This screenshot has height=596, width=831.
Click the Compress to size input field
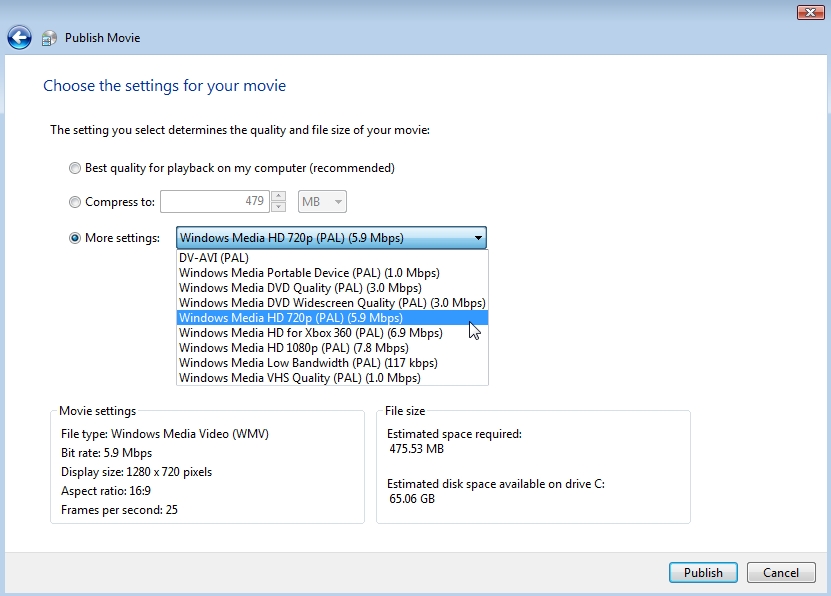tap(215, 201)
